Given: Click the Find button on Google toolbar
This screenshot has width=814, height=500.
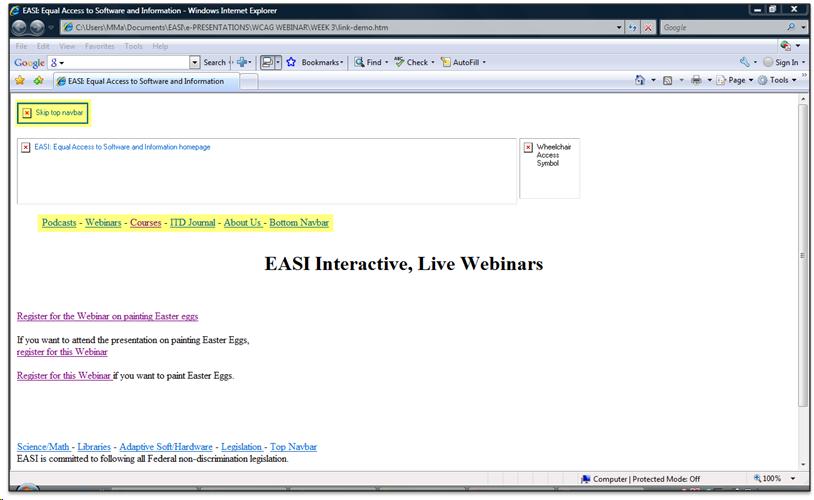Looking at the screenshot, I should [371, 62].
